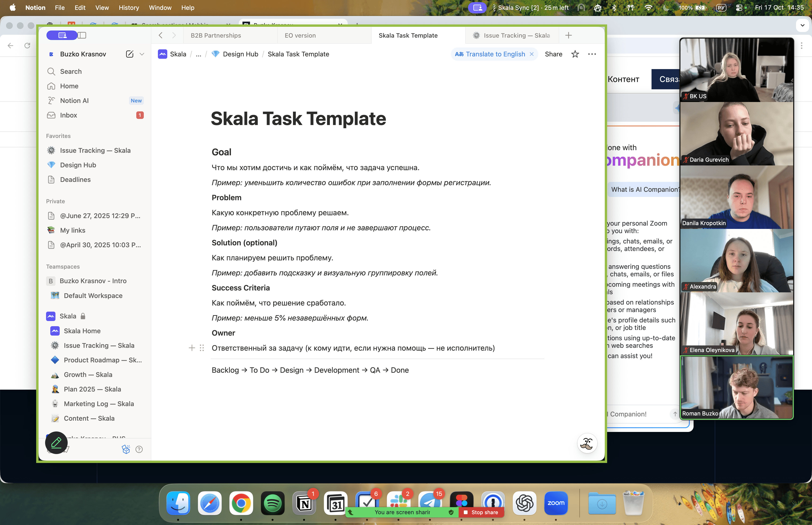Click the Share button

pyautogui.click(x=553, y=54)
